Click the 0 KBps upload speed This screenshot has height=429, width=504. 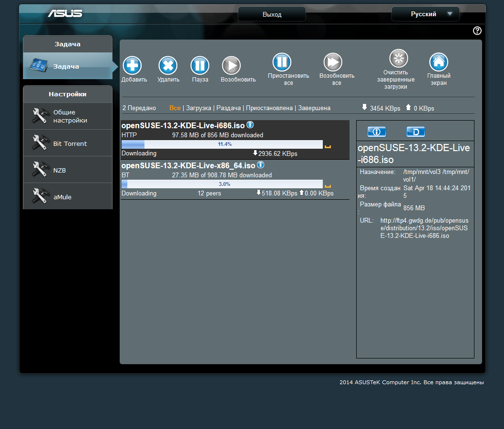tap(423, 108)
